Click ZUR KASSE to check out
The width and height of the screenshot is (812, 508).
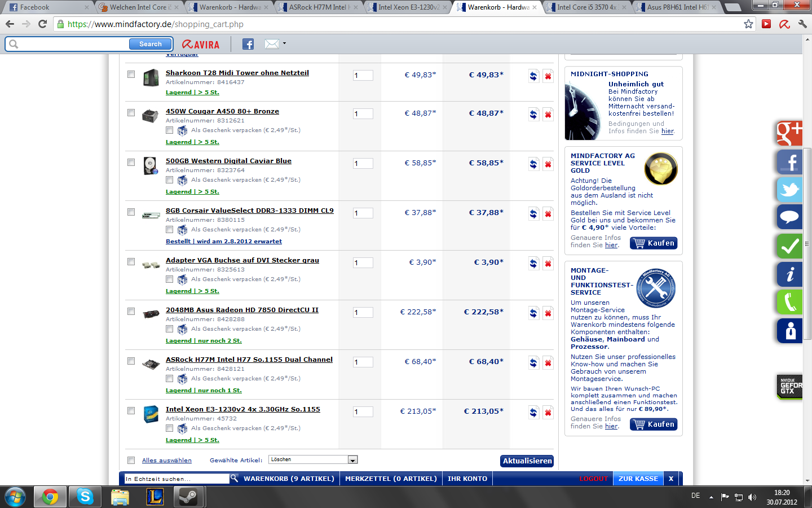point(638,479)
